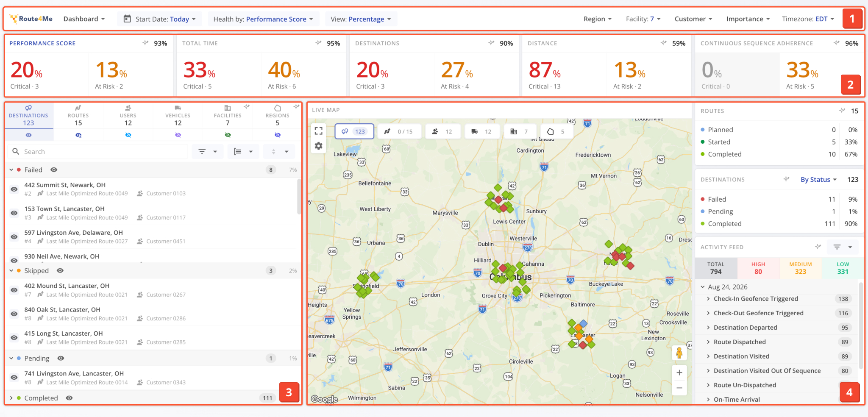Select the Users 12 tab

pyautogui.click(x=128, y=115)
